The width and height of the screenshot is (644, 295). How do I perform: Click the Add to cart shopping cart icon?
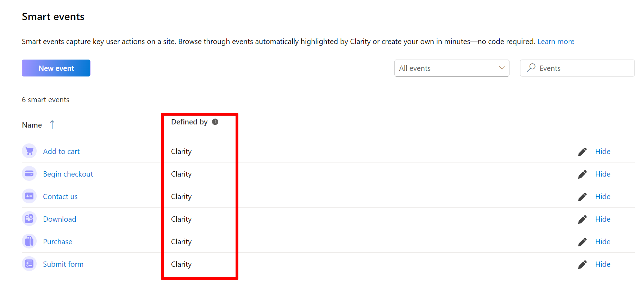(x=29, y=151)
